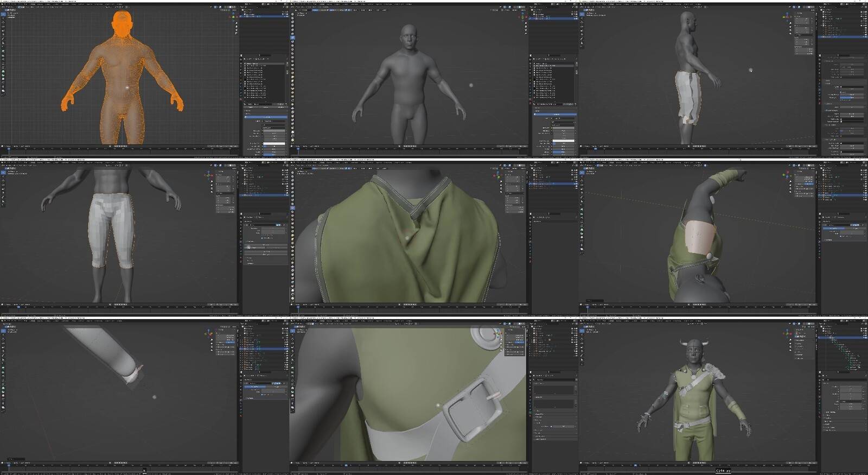The width and height of the screenshot is (868, 475).
Task: Click the pan view hand icon in the orange wireframe screenshot
Action: pyautogui.click(x=237, y=26)
